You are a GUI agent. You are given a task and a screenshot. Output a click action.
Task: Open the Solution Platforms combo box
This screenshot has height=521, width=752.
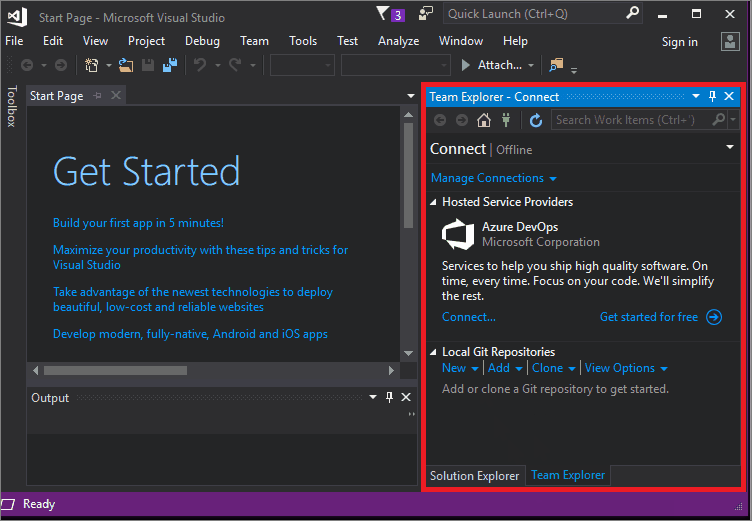click(x=396, y=65)
